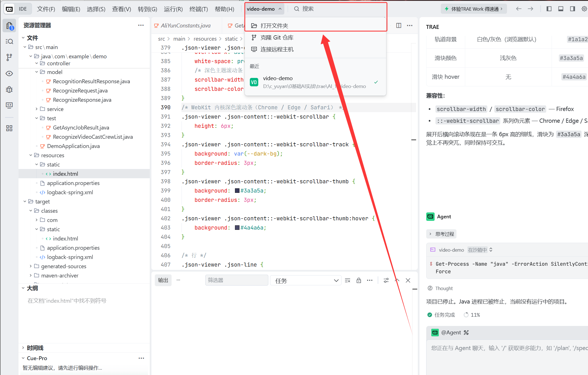
Task: Click the resources breadcrumb segment
Action: coord(205,39)
